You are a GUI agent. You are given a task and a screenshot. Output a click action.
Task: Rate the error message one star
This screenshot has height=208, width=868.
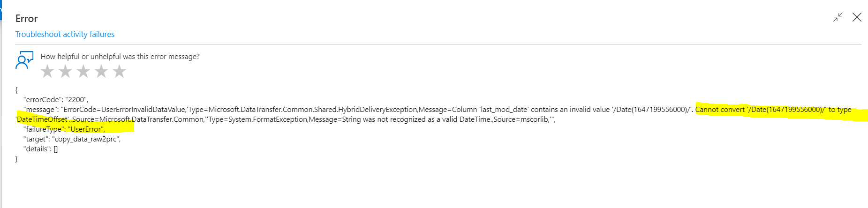pos(47,71)
